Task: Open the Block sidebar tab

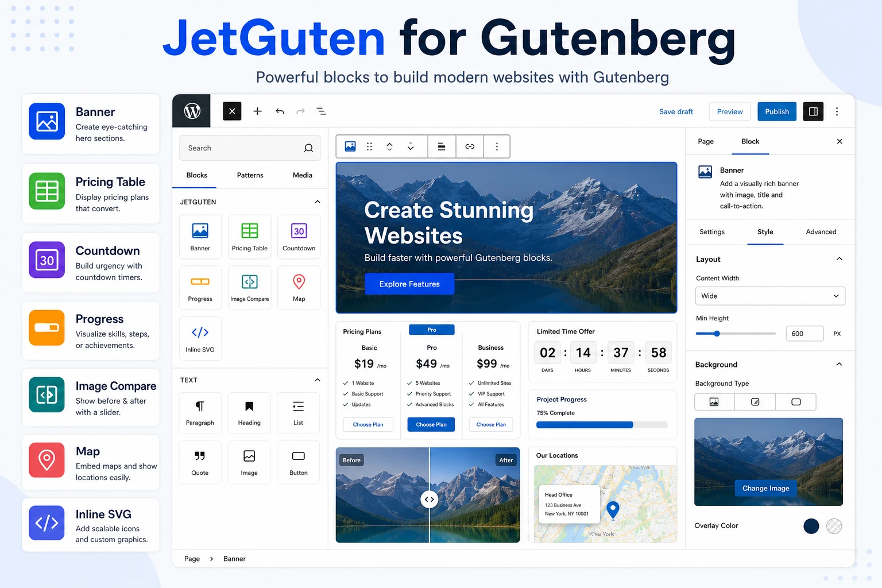Action: click(751, 141)
